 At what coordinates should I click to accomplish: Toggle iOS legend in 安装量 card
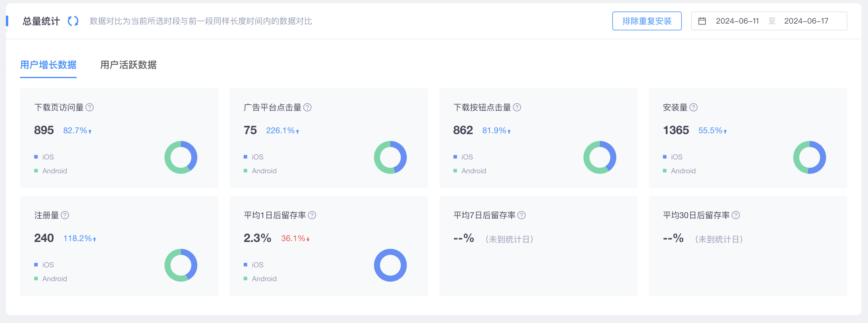point(673,157)
